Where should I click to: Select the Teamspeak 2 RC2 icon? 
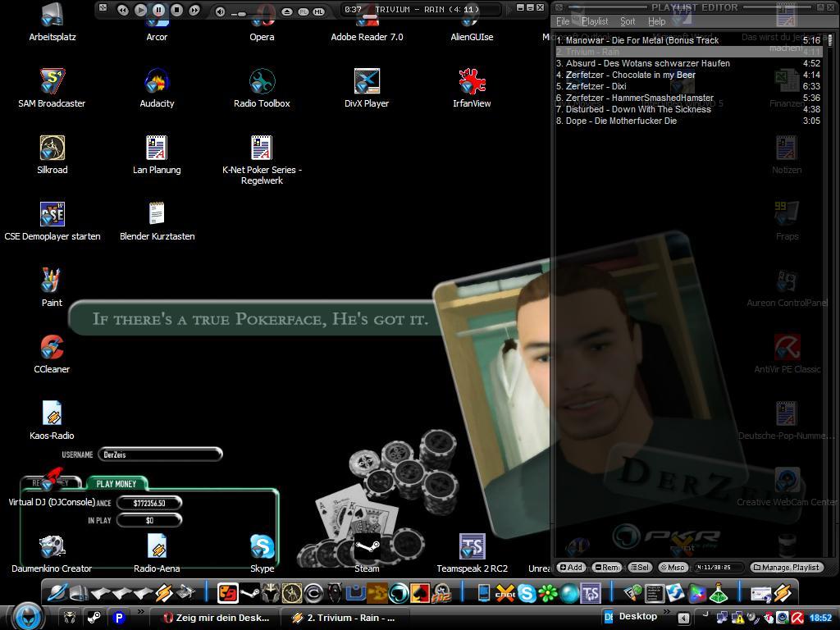click(x=472, y=547)
